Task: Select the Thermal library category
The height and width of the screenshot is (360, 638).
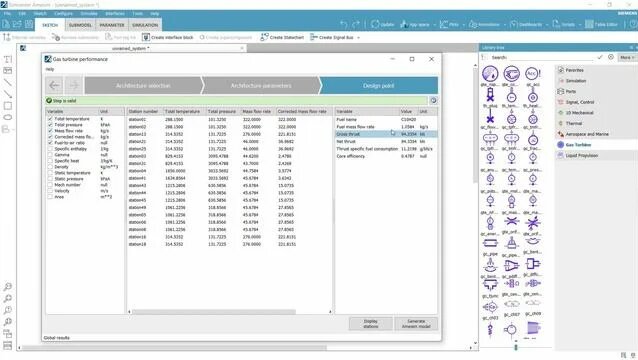Action: point(573,123)
